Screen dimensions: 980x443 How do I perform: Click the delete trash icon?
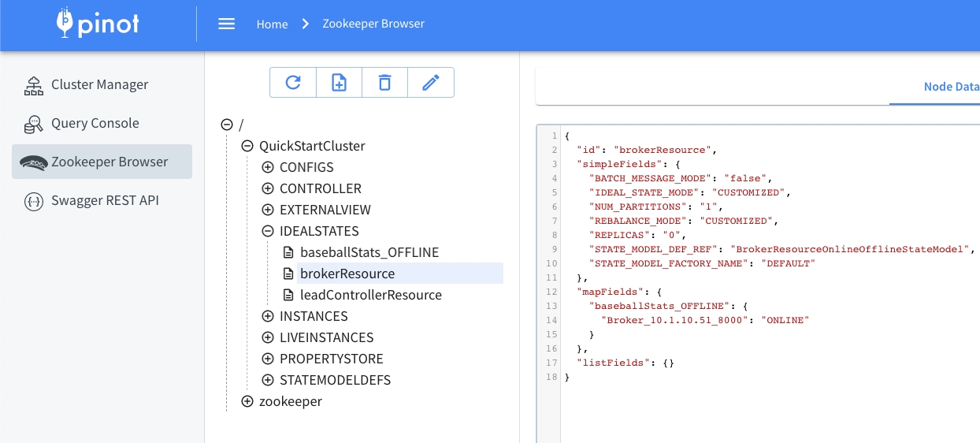[384, 83]
